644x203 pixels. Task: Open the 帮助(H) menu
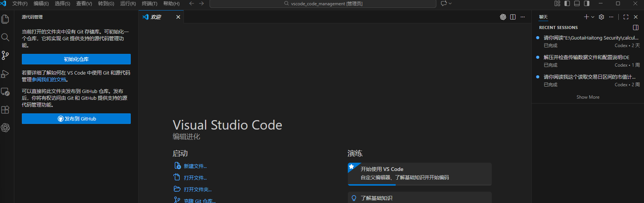171,3
